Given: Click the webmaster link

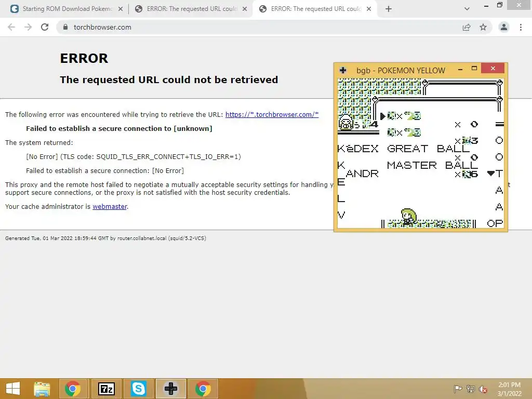Looking at the screenshot, I should (x=110, y=206).
